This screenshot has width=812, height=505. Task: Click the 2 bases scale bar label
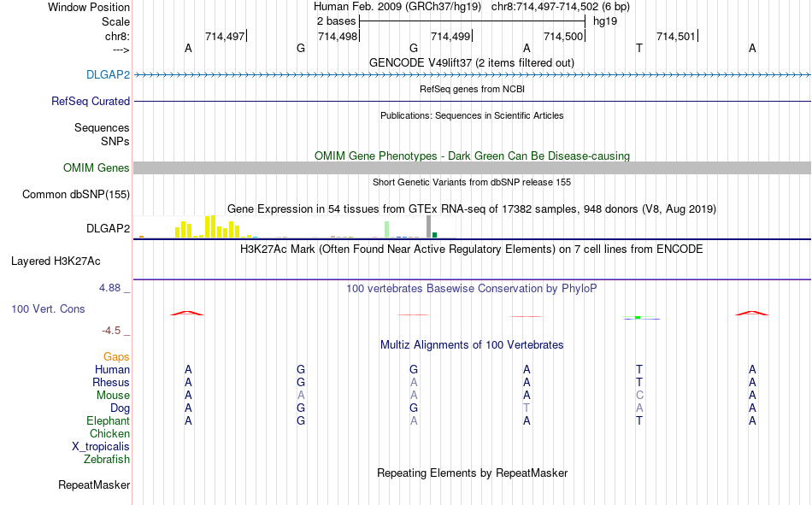[x=336, y=21]
